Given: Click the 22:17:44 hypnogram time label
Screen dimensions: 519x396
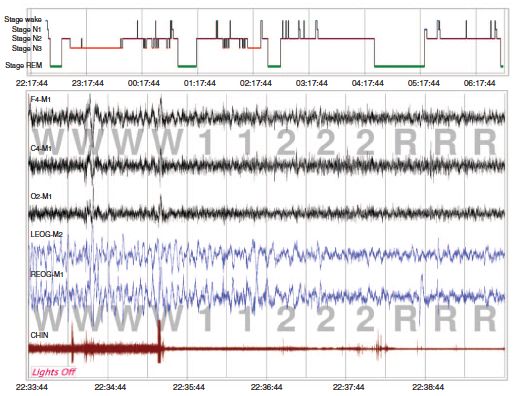Looking at the screenshot, I should point(32,83).
